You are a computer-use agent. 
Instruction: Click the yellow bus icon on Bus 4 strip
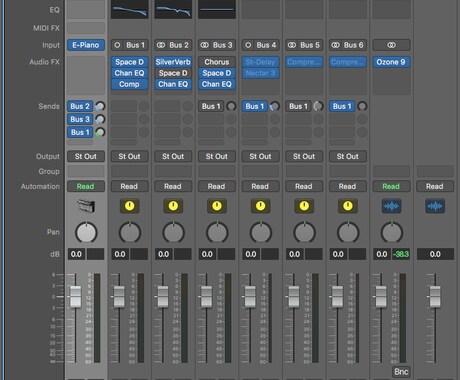(261, 206)
